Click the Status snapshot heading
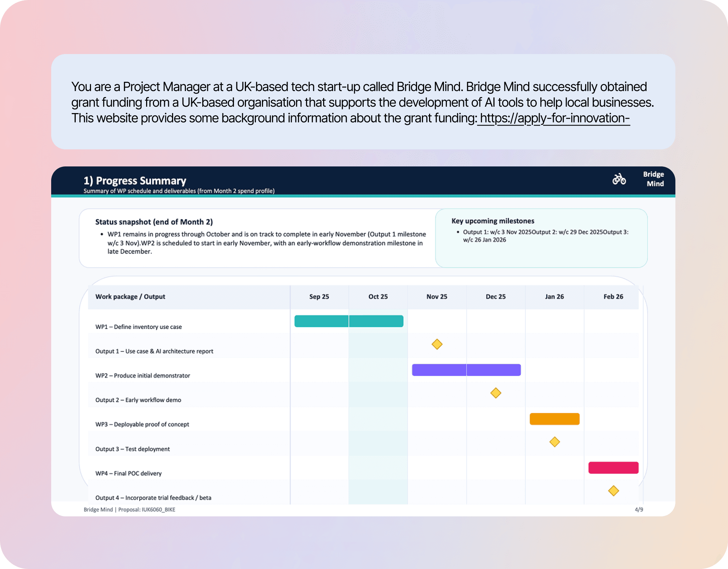 point(154,222)
